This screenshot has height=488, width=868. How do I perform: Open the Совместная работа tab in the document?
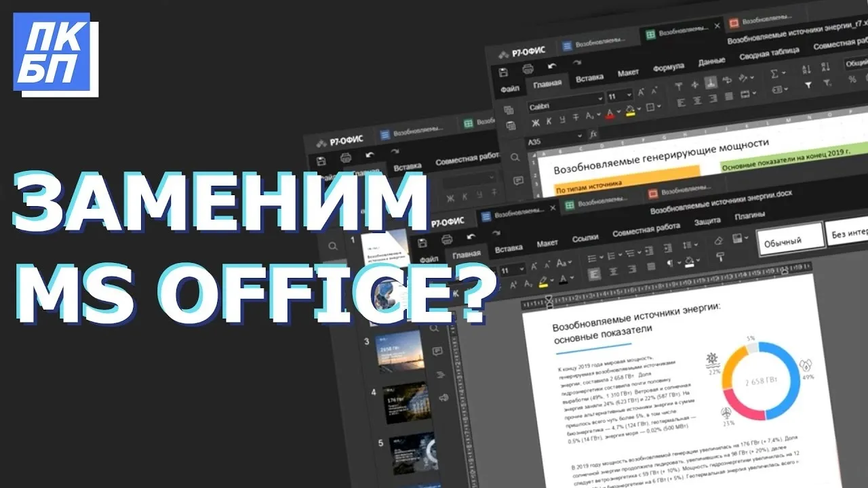tap(645, 230)
